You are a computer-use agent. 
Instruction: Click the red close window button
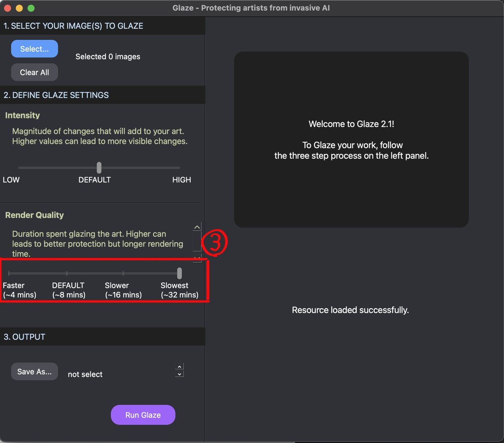[x=8, y=8]
